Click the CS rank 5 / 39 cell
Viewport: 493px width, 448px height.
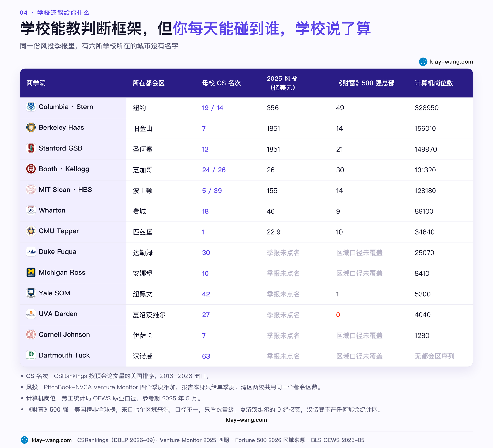tap(212, 191)
